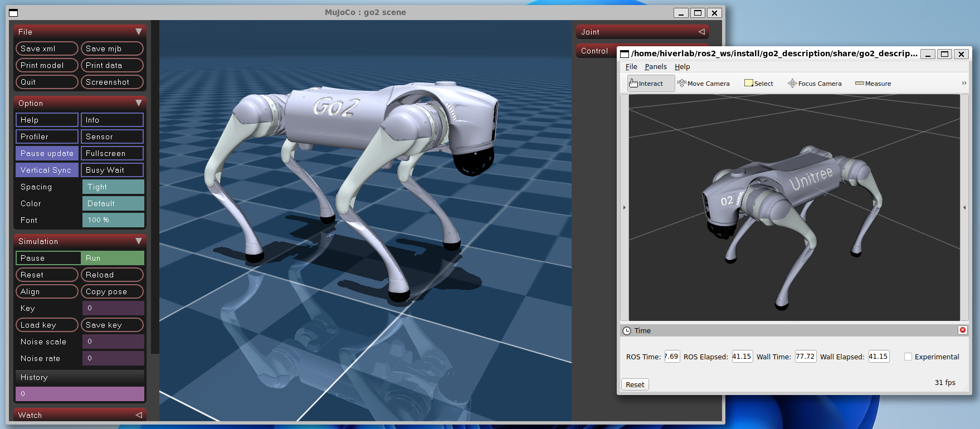Open RViz window menu icon
The width and height of the screenshot is (980, 429).
[625, 54]
